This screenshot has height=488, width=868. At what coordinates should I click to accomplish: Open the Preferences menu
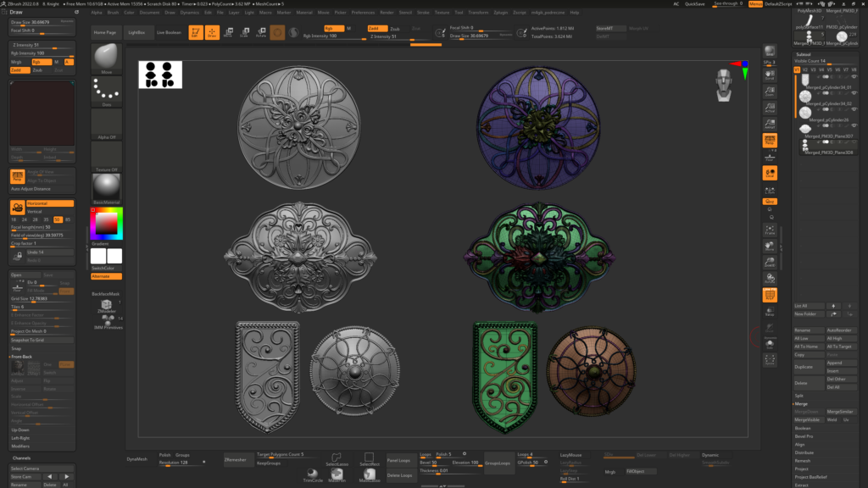tap(363, 13)
